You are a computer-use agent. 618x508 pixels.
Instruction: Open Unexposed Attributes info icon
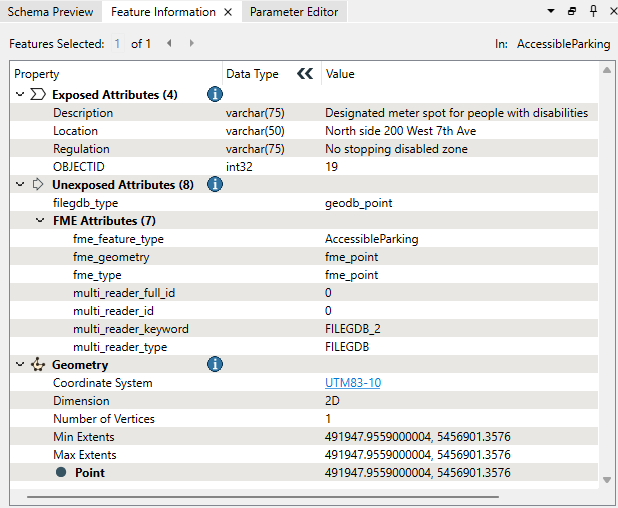click(x=215, y=184)
